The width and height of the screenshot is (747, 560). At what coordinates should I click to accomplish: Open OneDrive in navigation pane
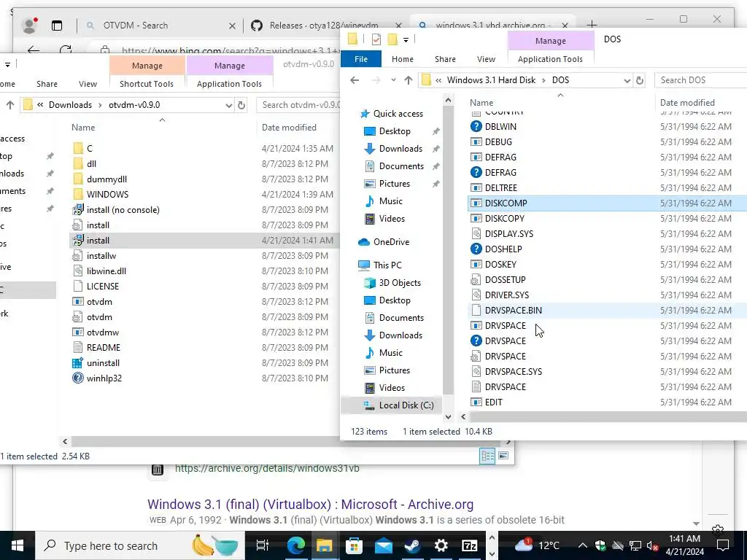[391, 242]
